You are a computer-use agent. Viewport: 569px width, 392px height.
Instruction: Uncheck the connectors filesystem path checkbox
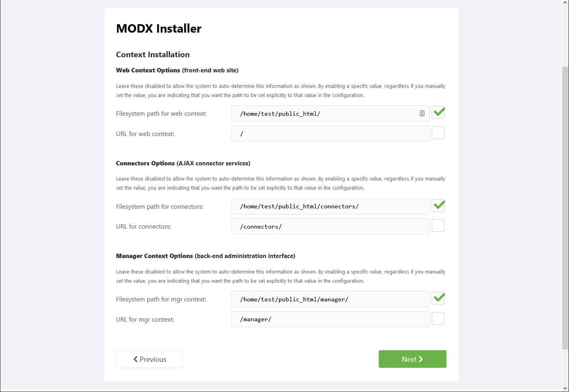[x=438, y=206]
